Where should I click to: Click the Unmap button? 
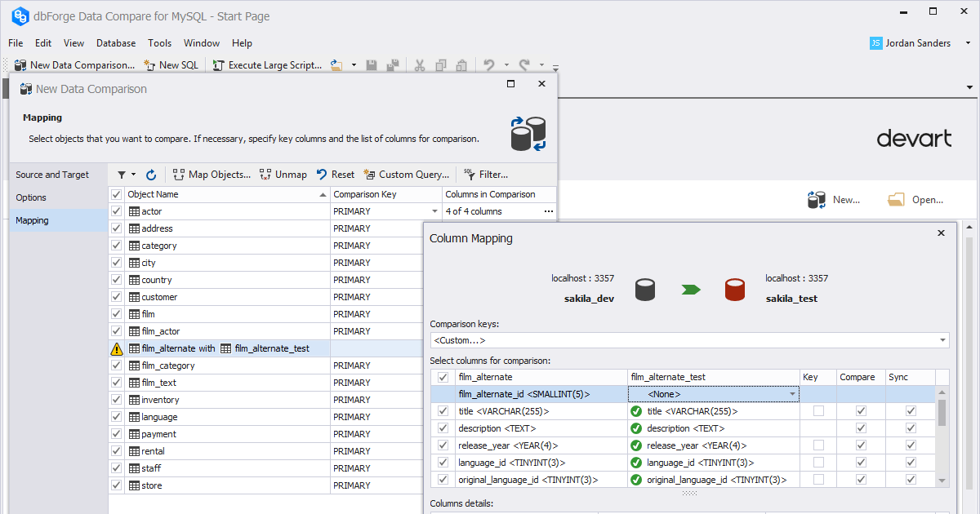[283, 175]
